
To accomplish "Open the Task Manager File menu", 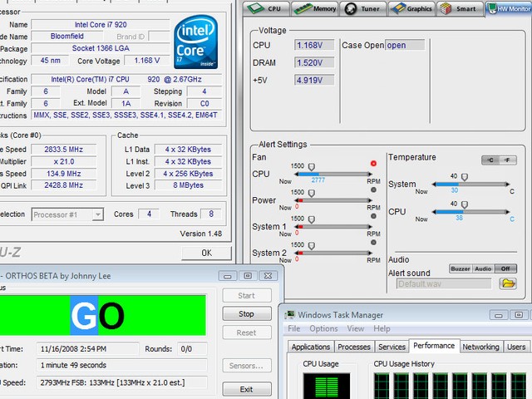I will pos(293,328).
